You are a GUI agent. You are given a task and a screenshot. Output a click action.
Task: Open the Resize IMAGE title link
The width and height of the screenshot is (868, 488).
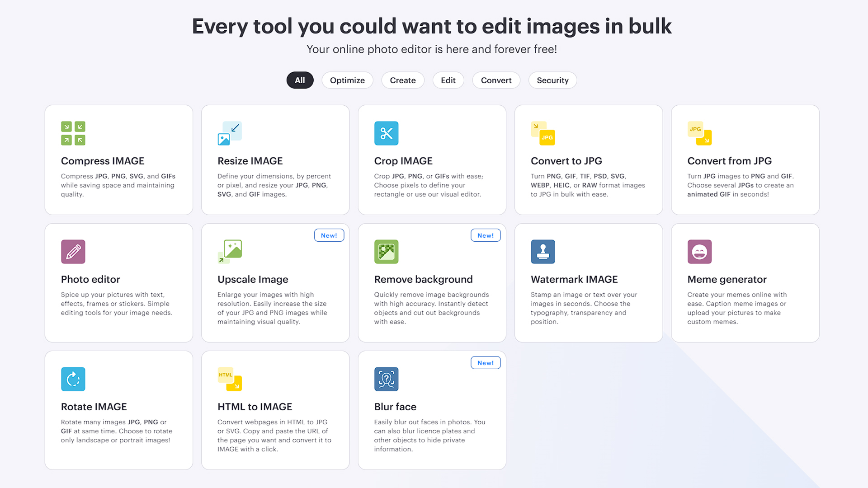[250, 161]
